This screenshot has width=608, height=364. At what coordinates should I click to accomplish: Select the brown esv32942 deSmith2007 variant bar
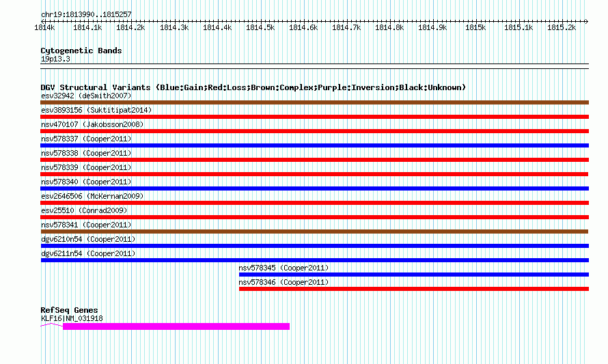[314, 102]
